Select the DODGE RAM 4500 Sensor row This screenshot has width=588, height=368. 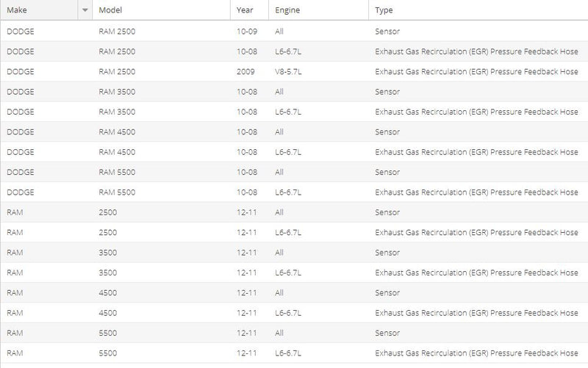[x=294, y=132]
